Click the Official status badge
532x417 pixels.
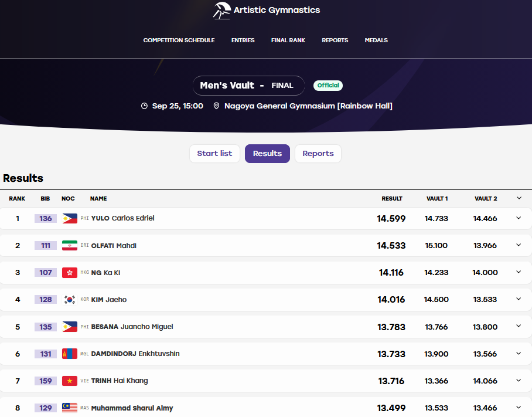pyautogui.click(x=328, y=85)
